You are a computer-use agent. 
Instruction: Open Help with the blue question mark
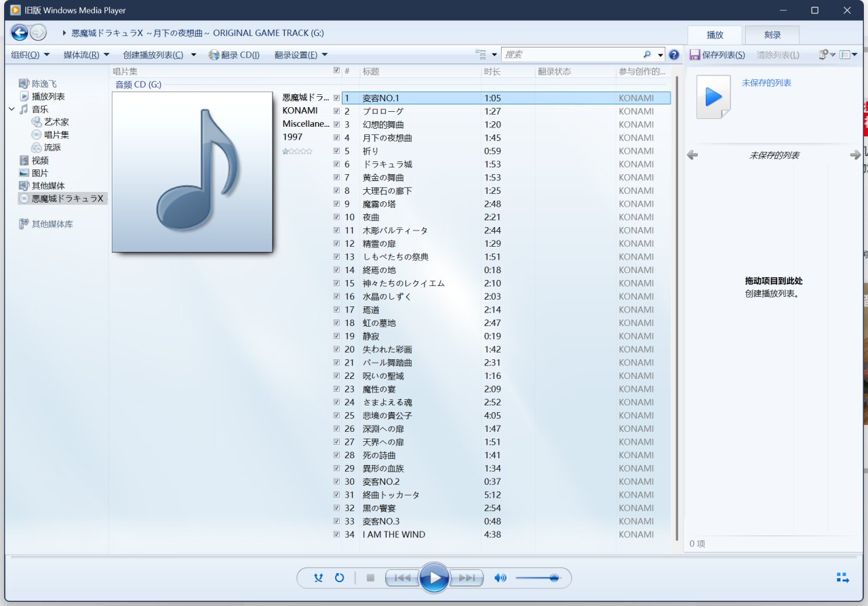point(674,55)
